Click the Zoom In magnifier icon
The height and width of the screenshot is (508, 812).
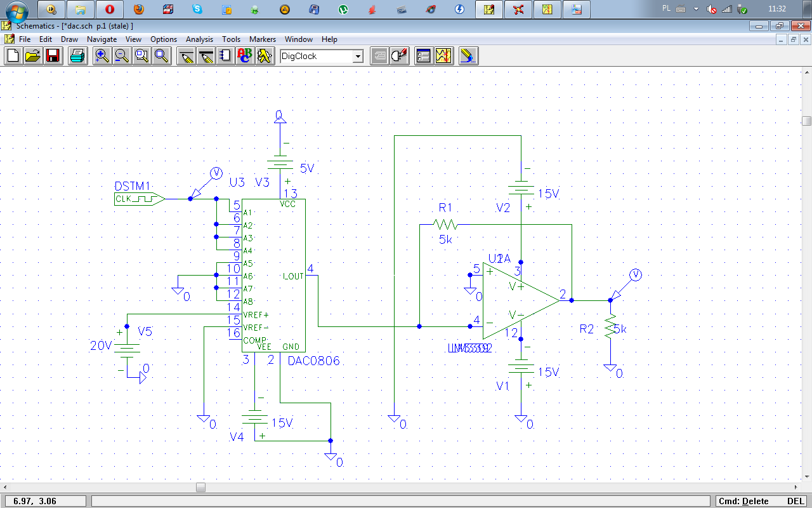[101, 56]
